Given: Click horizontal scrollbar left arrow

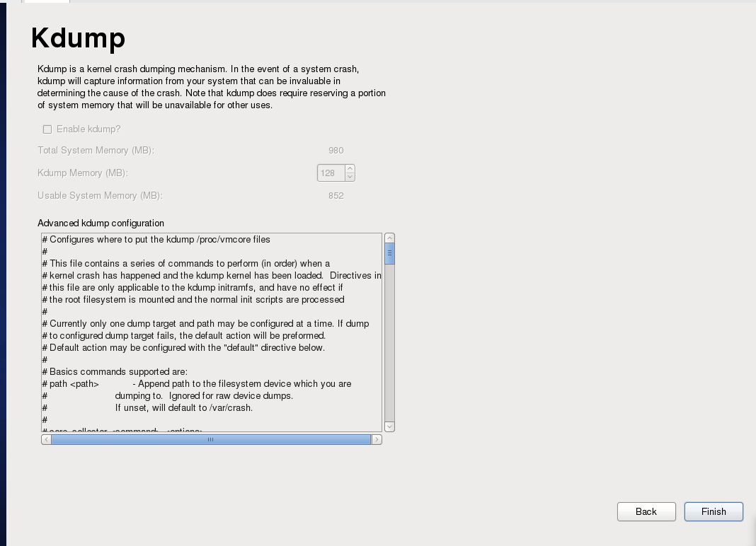Looking at the screenshot, I should coord(46,439).
